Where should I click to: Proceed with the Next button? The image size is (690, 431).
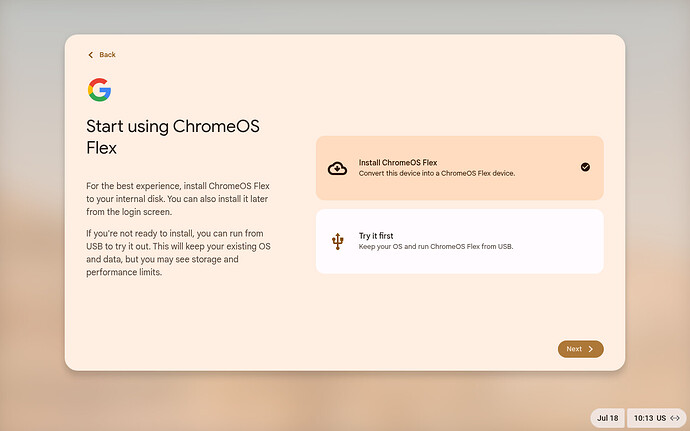[580, 349]
